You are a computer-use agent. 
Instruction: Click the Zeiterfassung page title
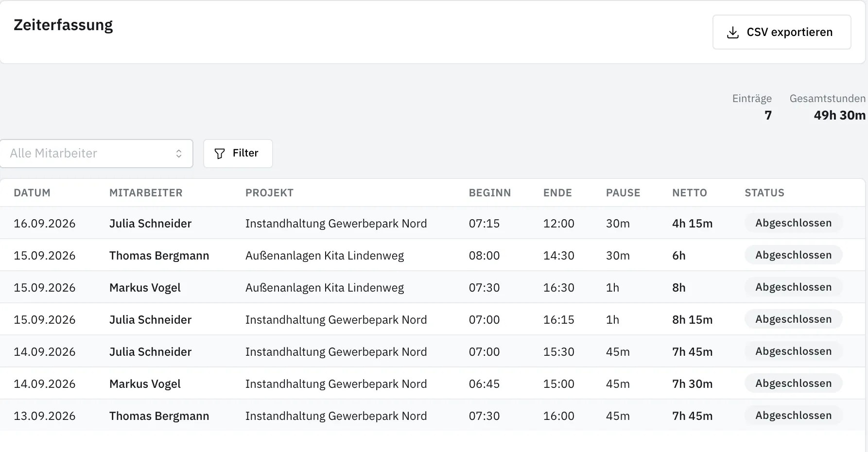(63, 25)
